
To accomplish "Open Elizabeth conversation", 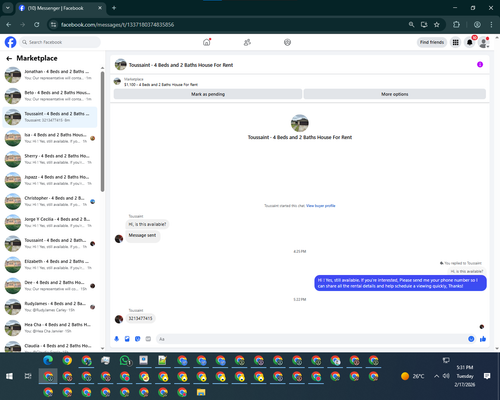I will click(x=50, y=265).
